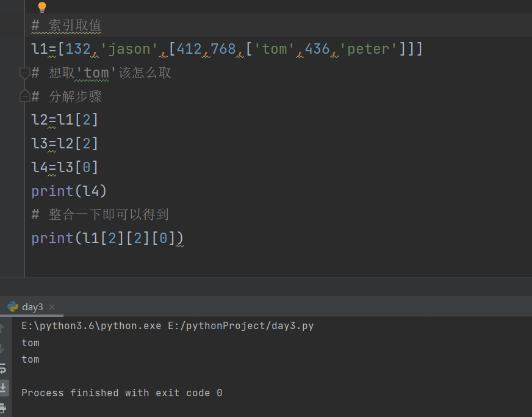
Task: Click the "E:\python3.6\python.exe" interpreter path
Action: 92,326
